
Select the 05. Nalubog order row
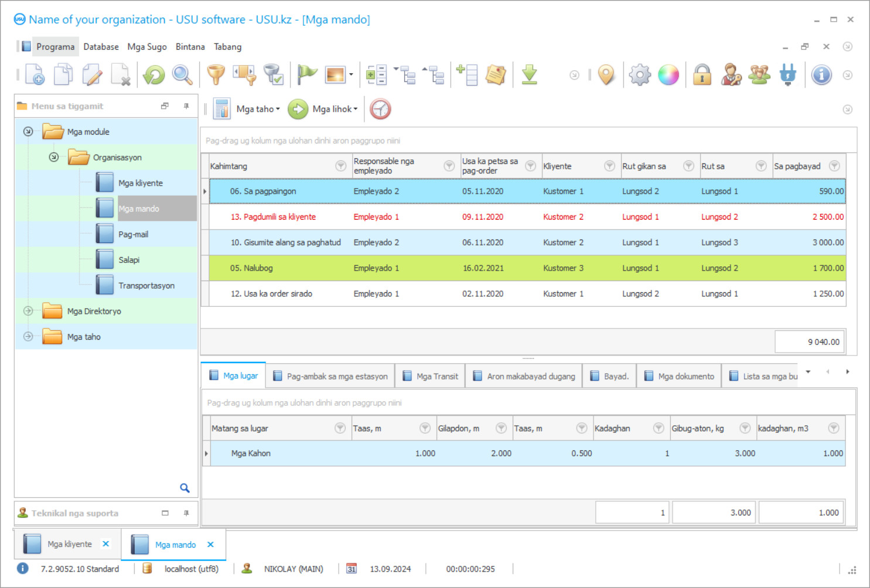[251, 268]
